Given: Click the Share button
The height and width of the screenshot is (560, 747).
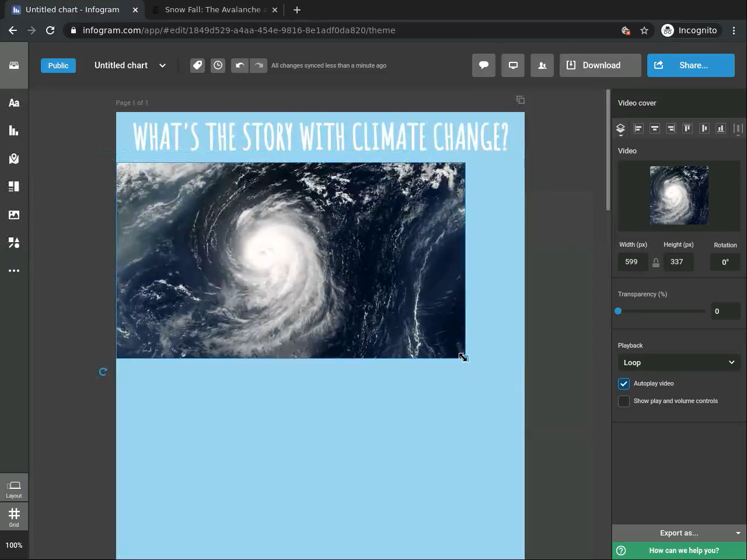Looking at the screenshot, I should click(690, 65).
